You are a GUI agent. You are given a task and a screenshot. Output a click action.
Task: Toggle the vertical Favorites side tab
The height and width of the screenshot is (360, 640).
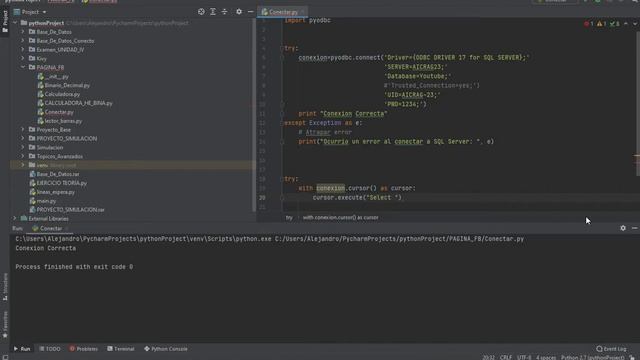click(5, 324)
